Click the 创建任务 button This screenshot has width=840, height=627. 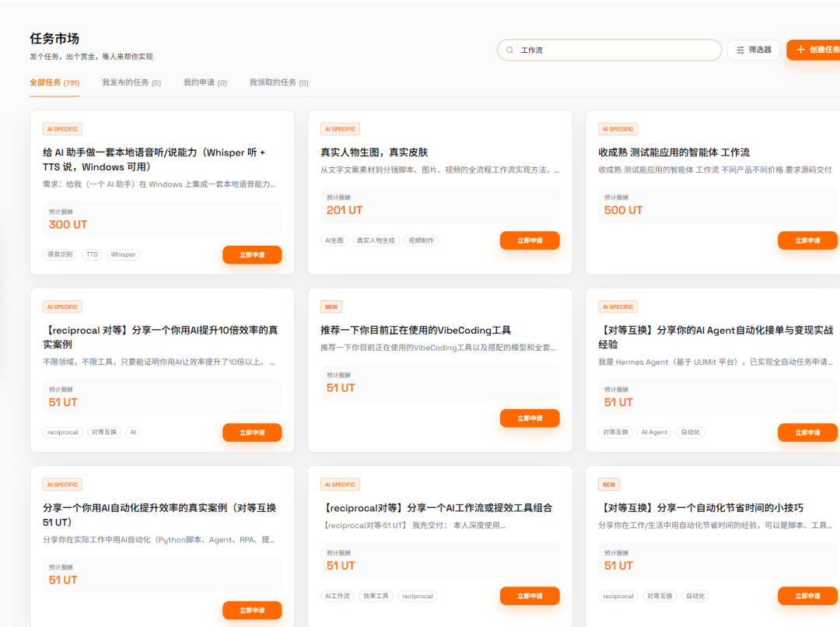pos(814,50)
